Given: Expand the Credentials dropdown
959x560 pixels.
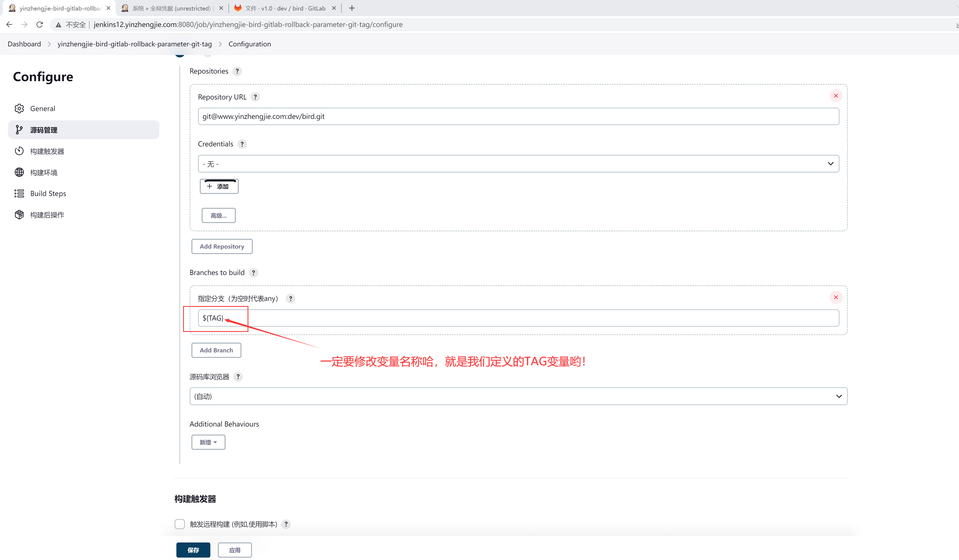Looking at the screenshot, I should [518, 164].
